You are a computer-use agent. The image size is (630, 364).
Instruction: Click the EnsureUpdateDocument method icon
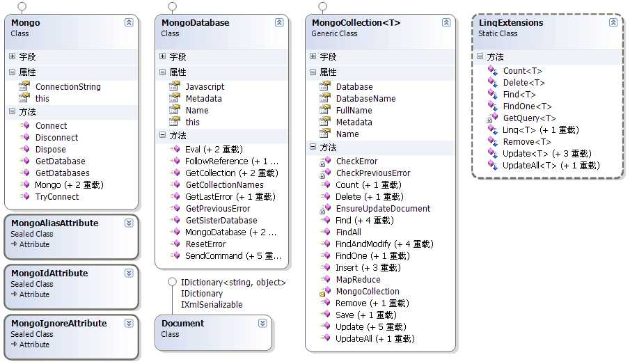325,209
